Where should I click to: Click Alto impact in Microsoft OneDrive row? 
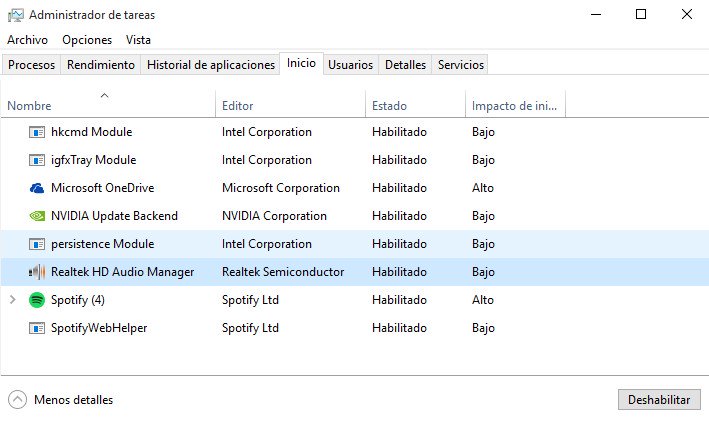click(x=482, y=188)
